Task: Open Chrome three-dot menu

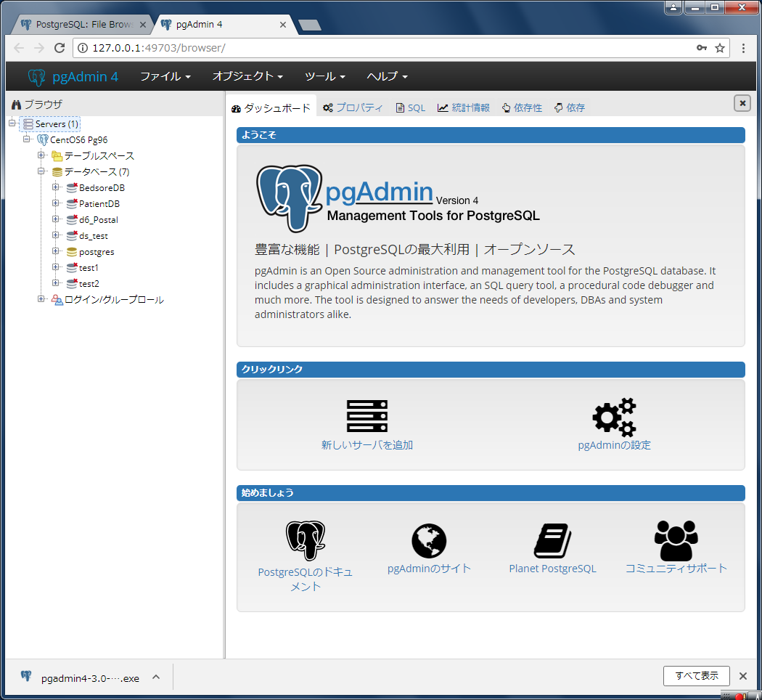Action: 743,48
